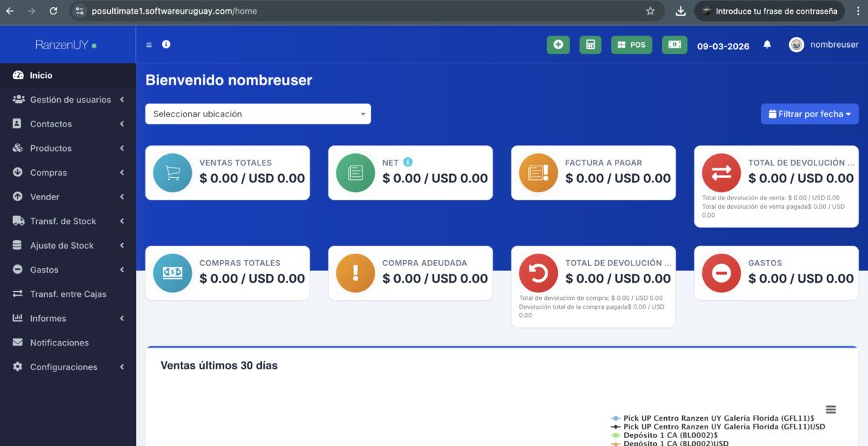The image size is (868, 446).
Task: Open Transf. entre Cajas in sidebar
Action: click(x=68, y=294)
